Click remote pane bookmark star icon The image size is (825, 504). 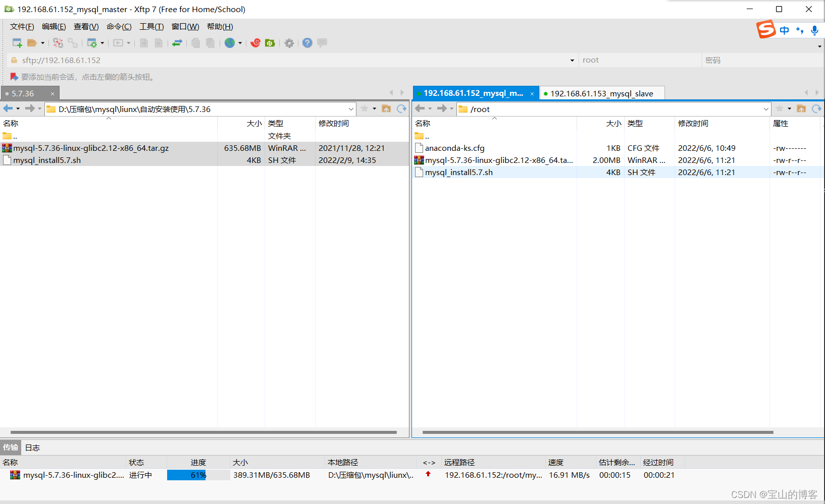pos(780,108)
